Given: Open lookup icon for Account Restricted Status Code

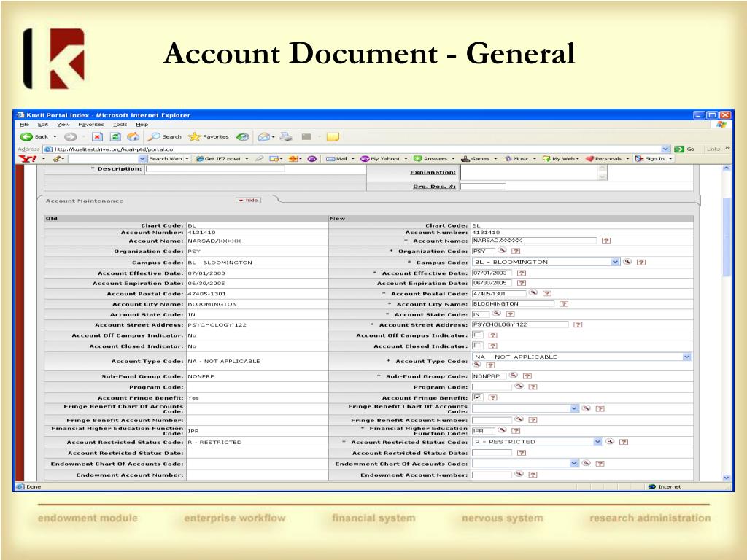Looking at the screenshot, I should [x=610, y=442].
